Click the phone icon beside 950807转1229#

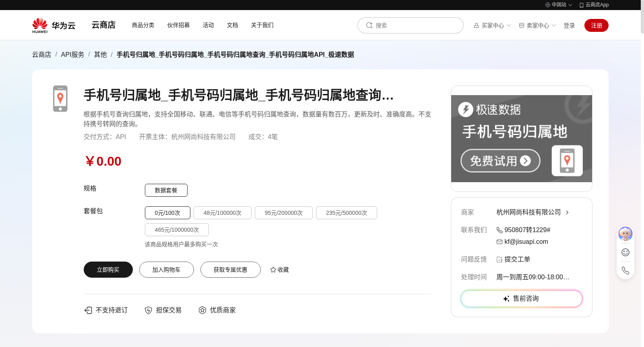pyautogui.click(x=500, y=230)
